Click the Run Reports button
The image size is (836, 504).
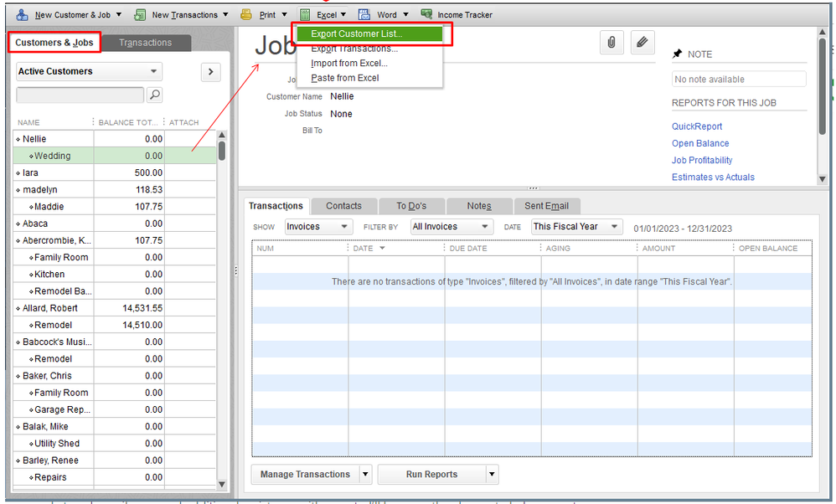click(432, 474)
